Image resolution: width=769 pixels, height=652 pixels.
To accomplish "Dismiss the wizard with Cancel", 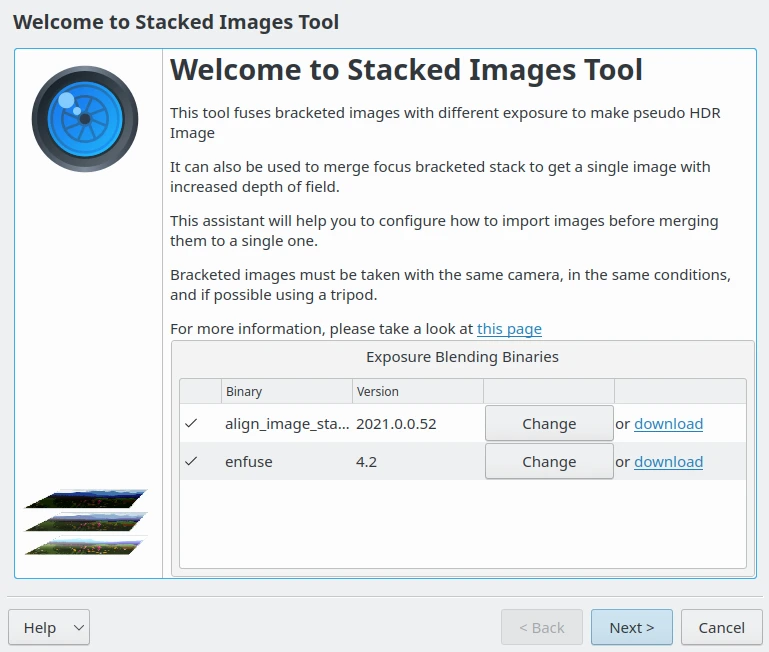I will point(721,628).
